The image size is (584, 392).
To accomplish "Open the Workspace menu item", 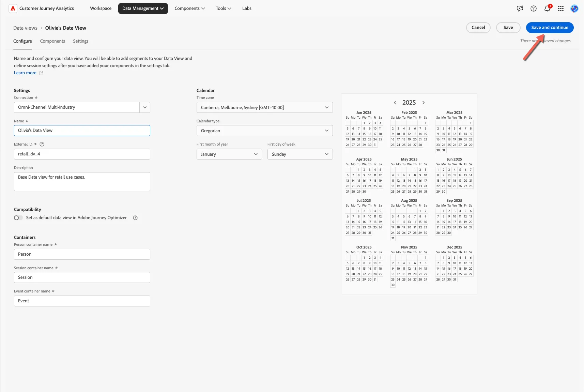I will [101, 9].
